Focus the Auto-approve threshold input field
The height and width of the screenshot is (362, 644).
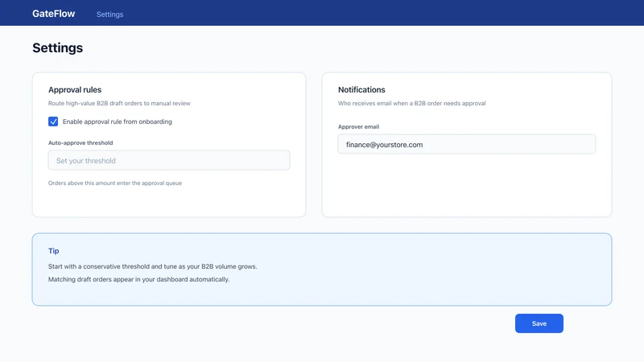coord(169,160)
